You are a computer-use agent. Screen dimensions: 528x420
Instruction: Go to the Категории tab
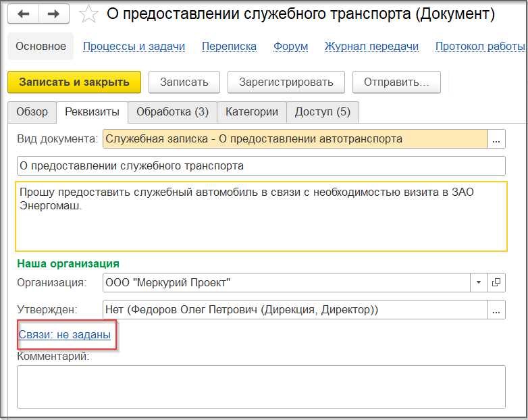click(x=251, y=111)
